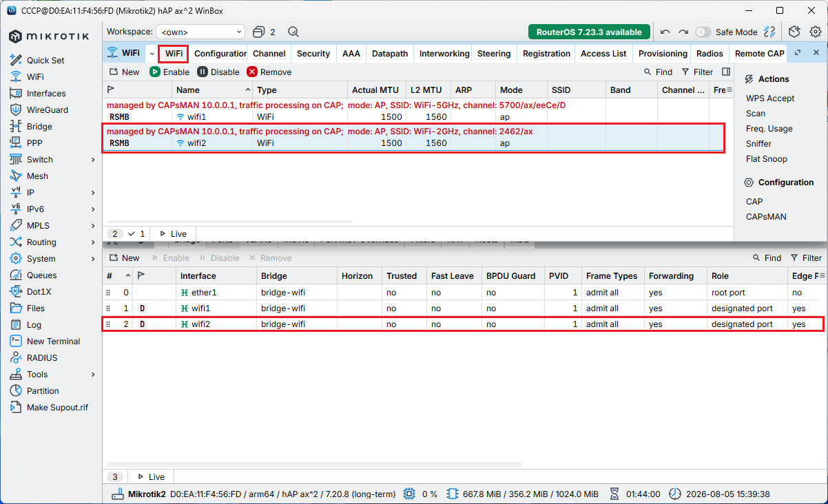This screenshot has height=504, width=828.
Task: Open the WireGuard section
Action: pos(47,109)
